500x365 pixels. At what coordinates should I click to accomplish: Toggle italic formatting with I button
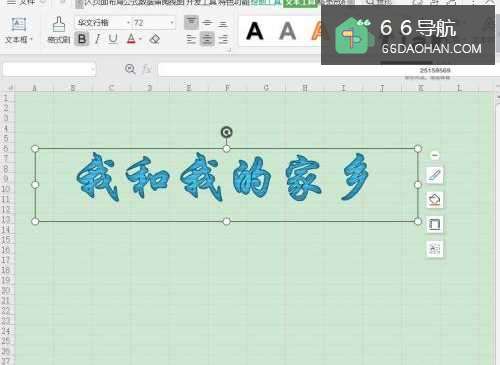(x=97, y=39)
